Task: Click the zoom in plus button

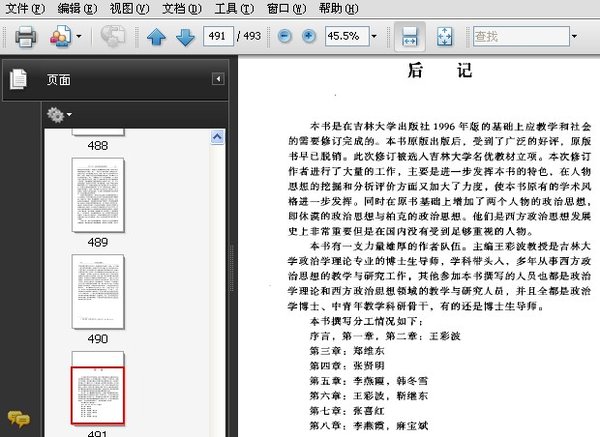Action: tap(308, 37)
